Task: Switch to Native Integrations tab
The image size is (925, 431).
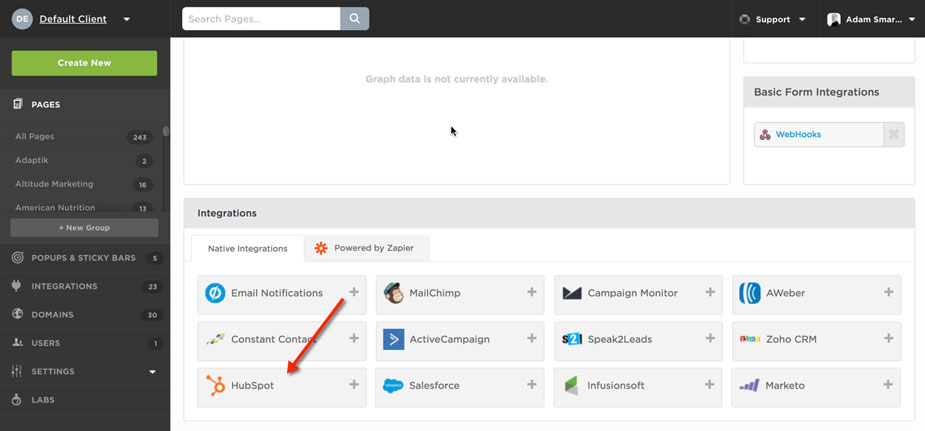Action: [248, 248]
